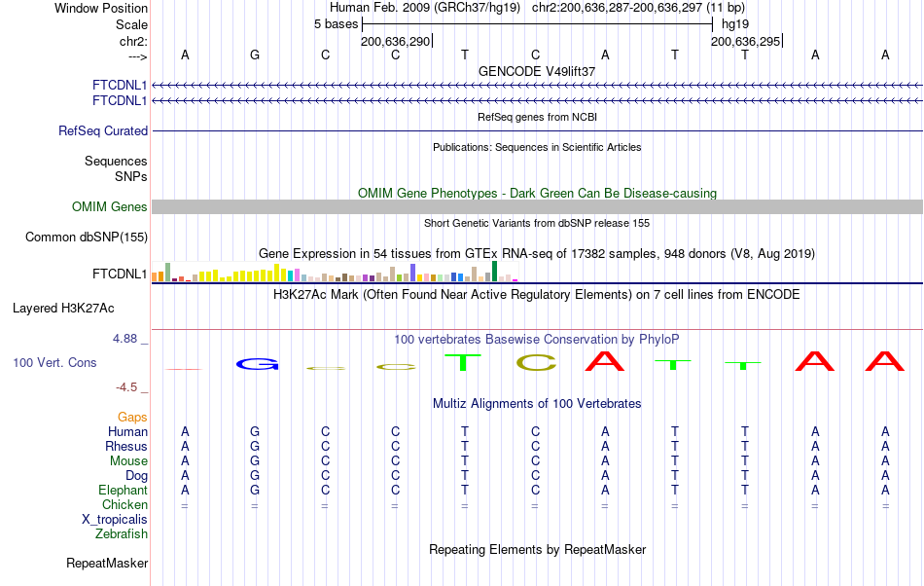This screenshot has height=586, width=924.
Task: Click Publications: Sequences in Scientific Articles title
Action: (537, 147)
